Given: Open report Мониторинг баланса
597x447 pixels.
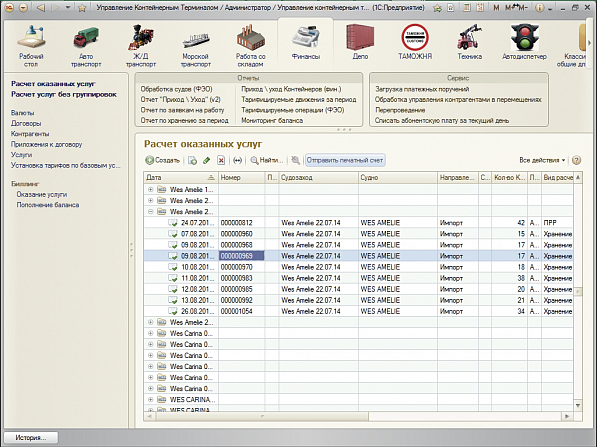Looking at the screenshot, I should tap(272, 120).
